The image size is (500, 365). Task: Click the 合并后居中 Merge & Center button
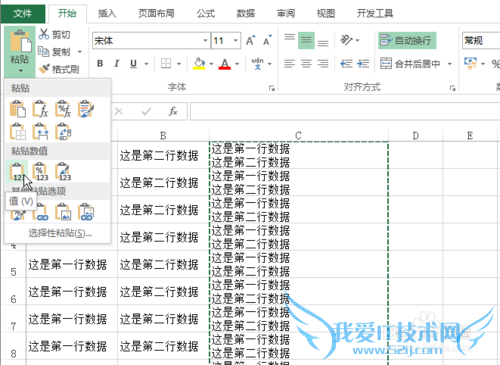[410, 63]
